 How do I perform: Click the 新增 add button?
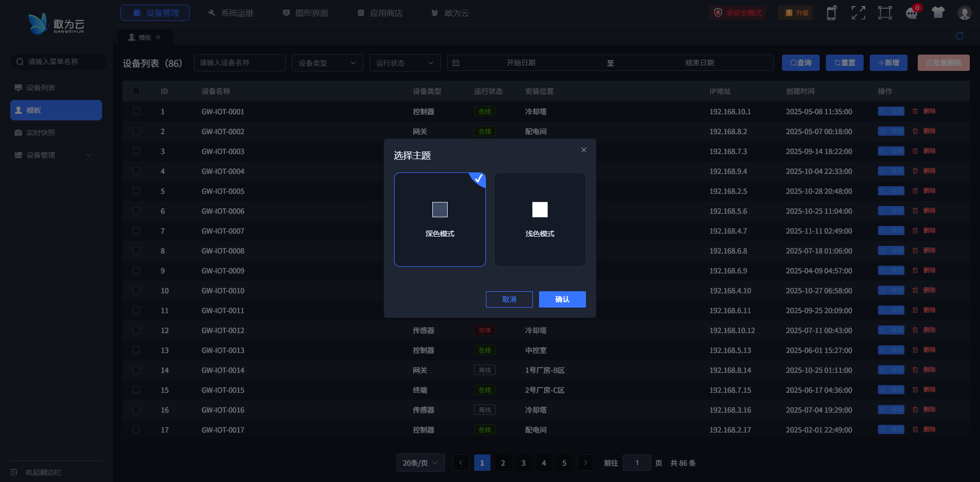click(889, 63)
